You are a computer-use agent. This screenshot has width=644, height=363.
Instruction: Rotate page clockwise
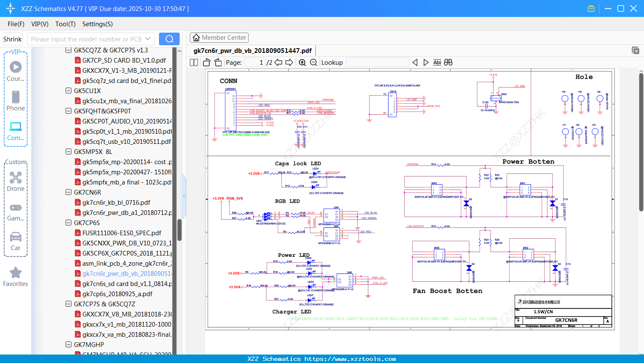click(218, 63)
